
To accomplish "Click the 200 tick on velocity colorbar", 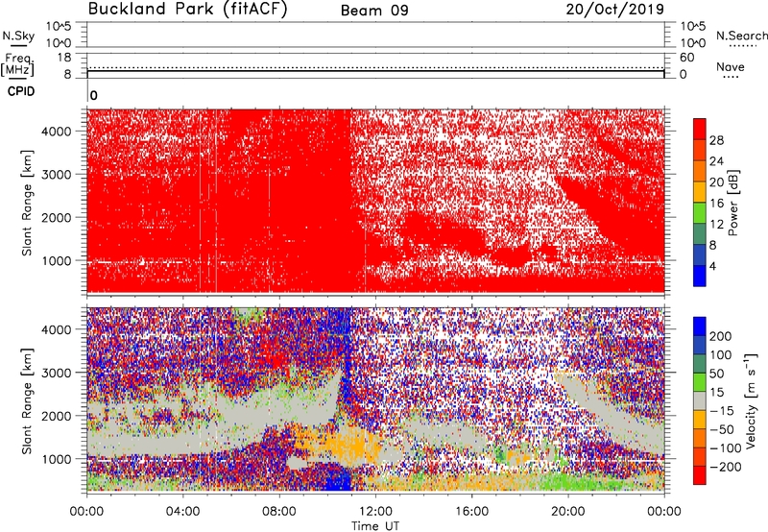I will click(721, 336).
